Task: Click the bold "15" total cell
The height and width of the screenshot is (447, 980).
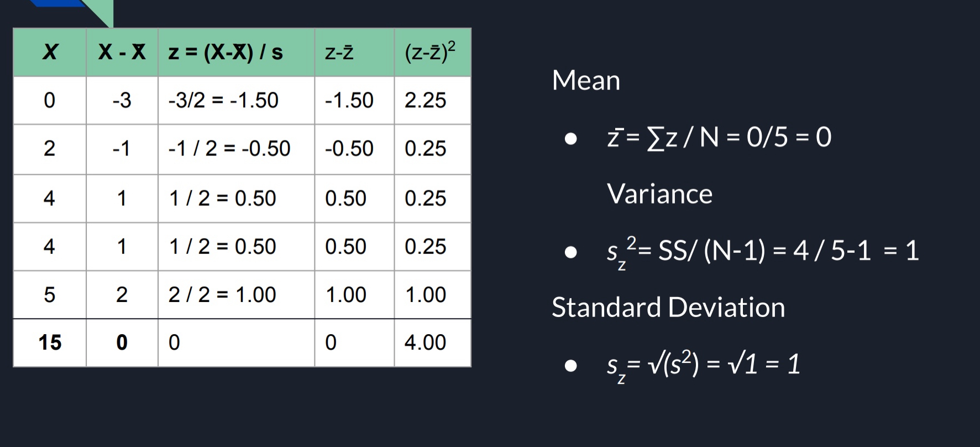Action: point(50,342)
